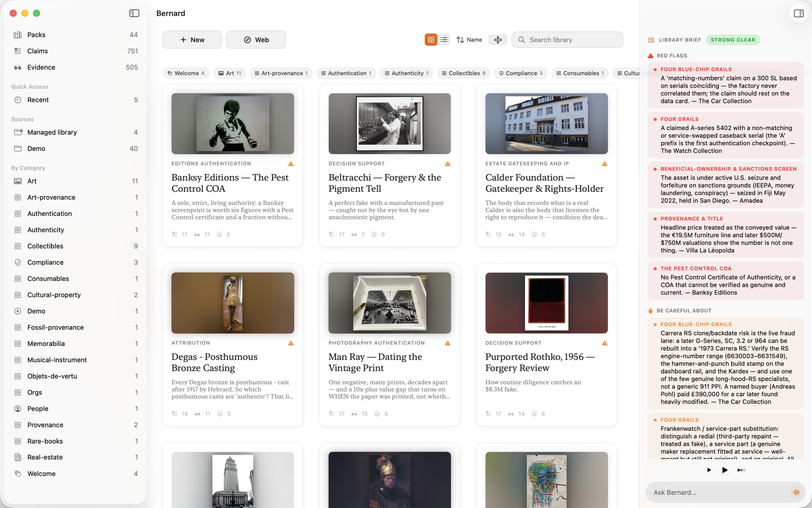This screenshot has height=508, width=812.
Task: Open the Four Blue-Chip Grails red flag
Action: point(726,85)
